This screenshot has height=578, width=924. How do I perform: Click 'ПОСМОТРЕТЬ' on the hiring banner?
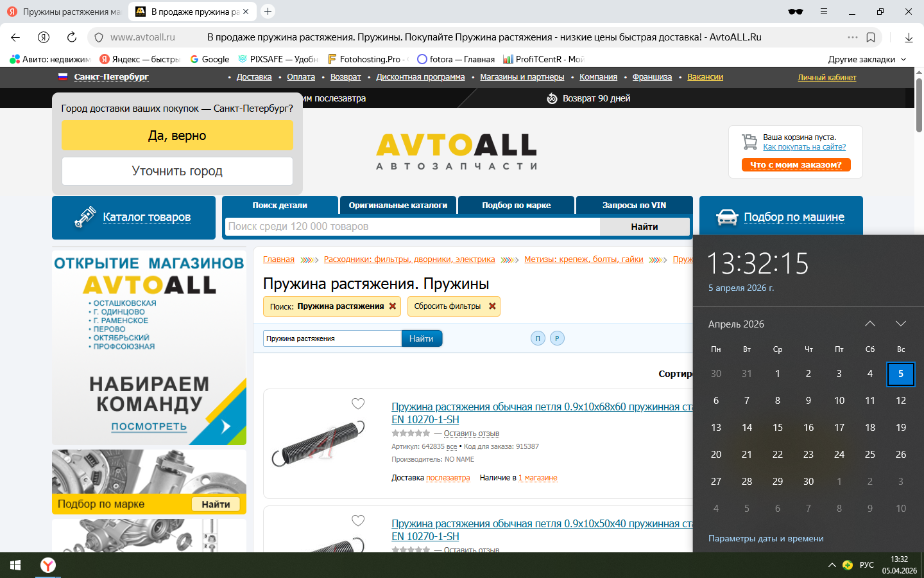[149, 426]
